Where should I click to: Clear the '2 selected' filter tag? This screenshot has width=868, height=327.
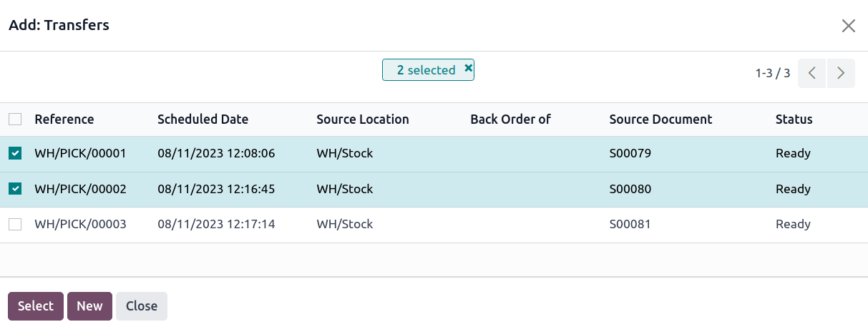[469, 69]
